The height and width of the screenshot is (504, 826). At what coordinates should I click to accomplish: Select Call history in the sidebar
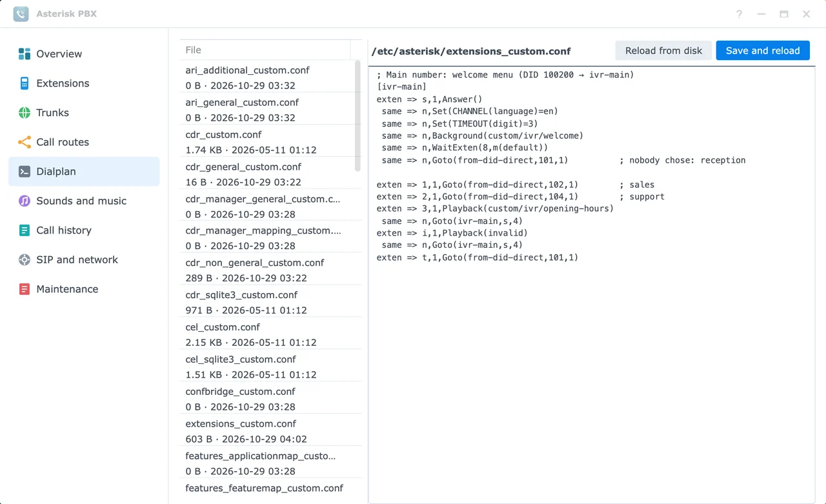tap(84, 230)
